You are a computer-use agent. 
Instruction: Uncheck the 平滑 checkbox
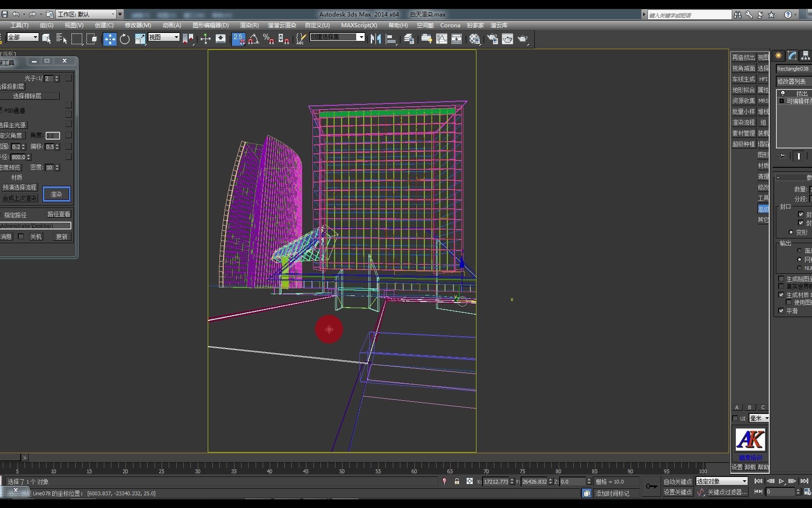coord(781,310)
